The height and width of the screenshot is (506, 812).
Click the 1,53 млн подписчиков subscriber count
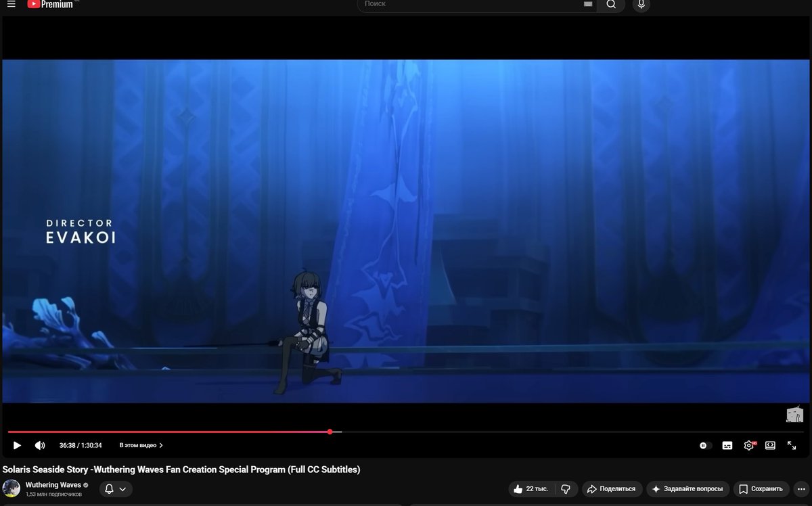pyautogui.click(x=54, y=495)
